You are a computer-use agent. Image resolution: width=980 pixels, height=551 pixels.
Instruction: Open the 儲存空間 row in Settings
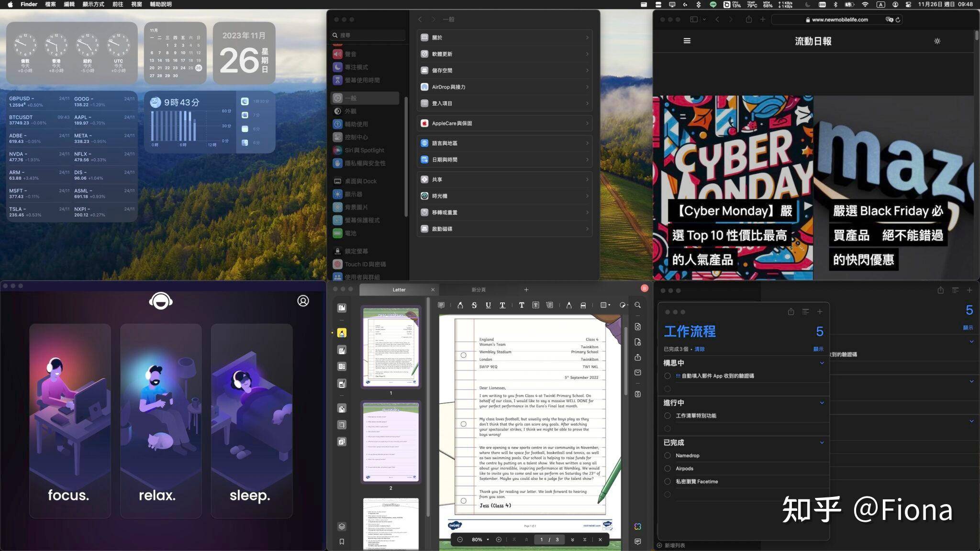point(504,70)
